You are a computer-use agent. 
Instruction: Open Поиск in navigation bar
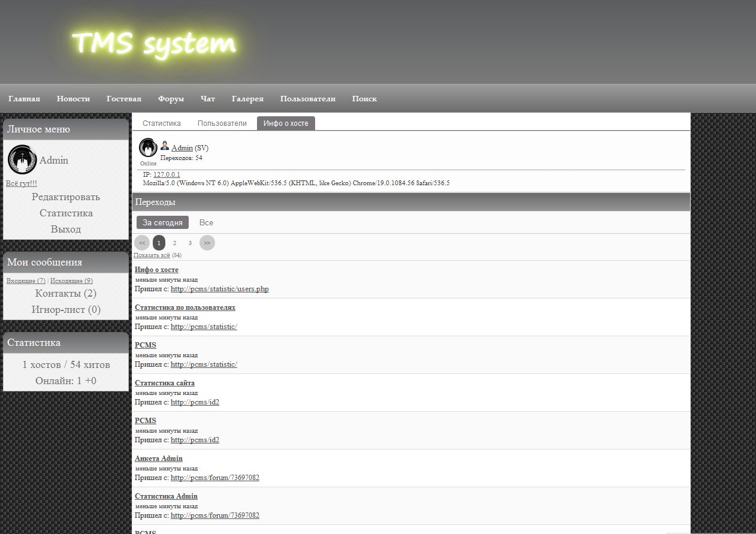(365, 99)
